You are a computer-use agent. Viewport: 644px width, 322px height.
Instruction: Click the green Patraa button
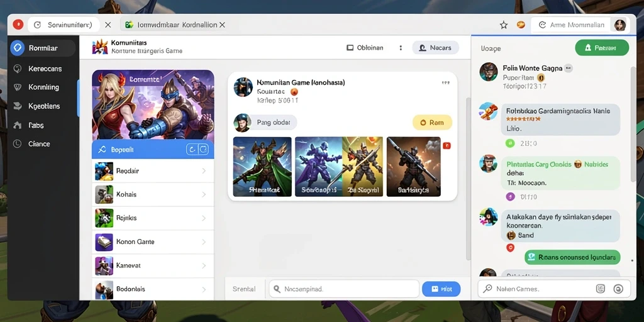coord(602,48)
